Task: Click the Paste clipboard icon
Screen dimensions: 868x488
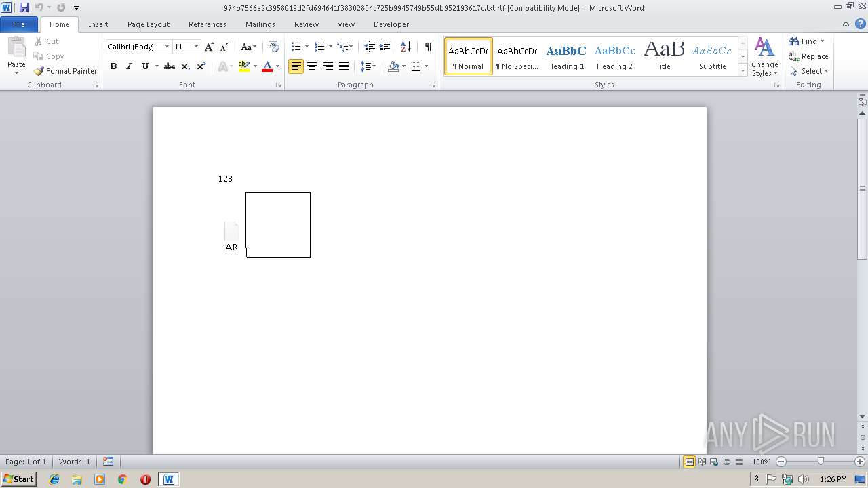Action: pos(16,47)
